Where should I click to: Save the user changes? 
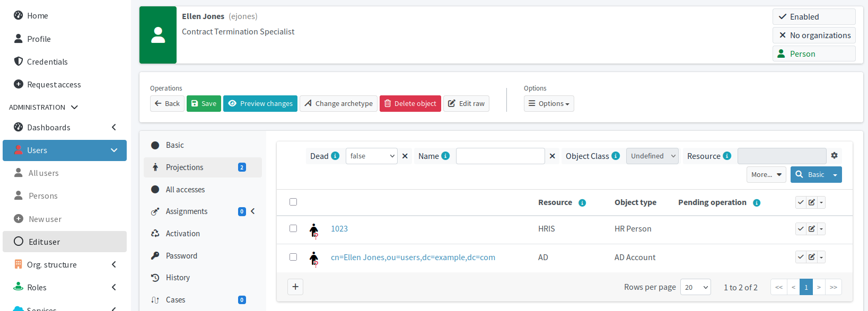point(204,103)
